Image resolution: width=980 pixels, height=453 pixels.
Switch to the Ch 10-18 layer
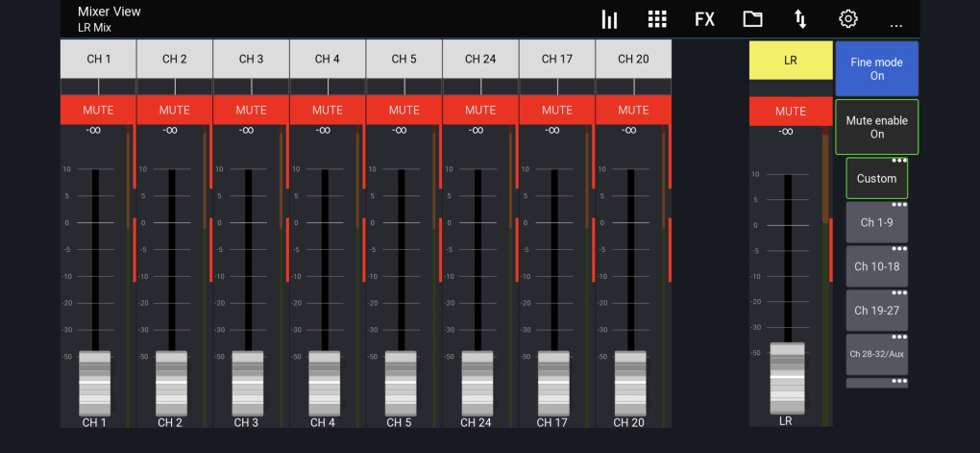click(876, 267)
